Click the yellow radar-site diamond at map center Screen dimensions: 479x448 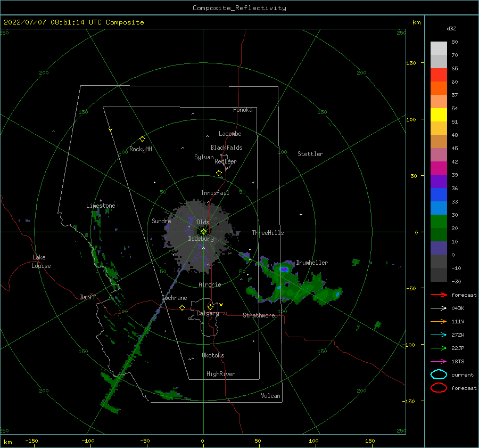(203, 232)
